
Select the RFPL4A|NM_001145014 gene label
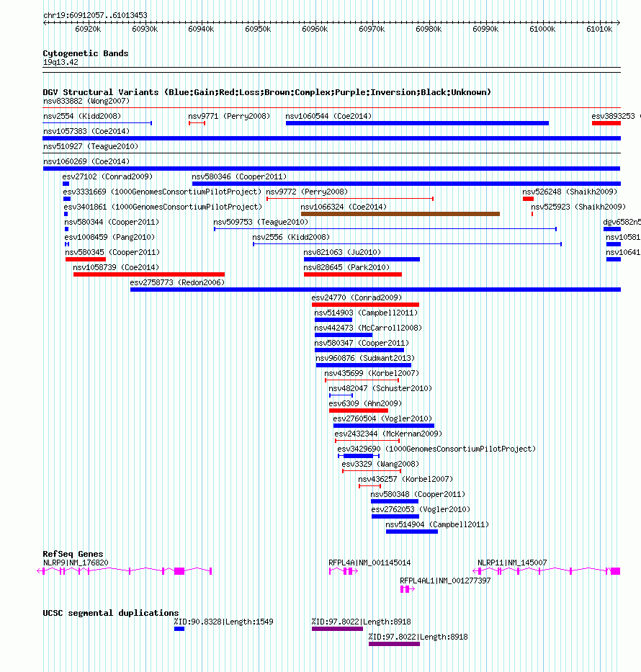[369, 563]
